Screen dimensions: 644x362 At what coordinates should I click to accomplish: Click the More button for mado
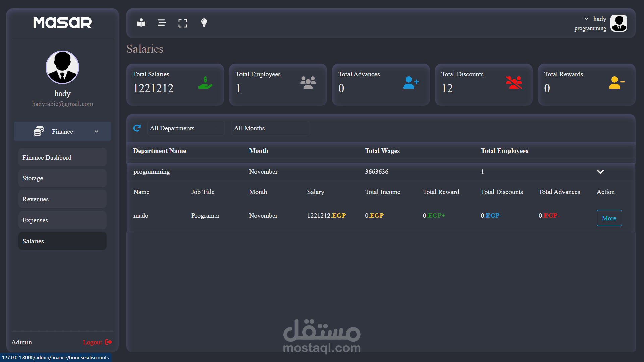coord(609,218)
